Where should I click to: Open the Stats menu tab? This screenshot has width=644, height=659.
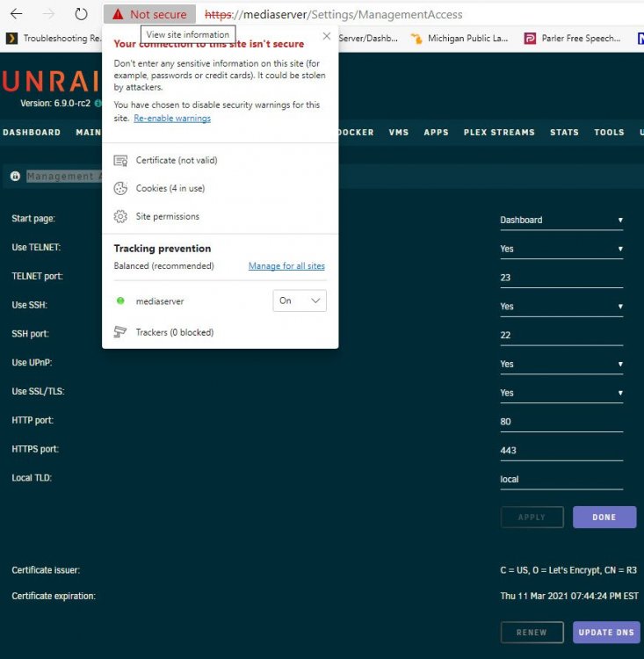coord(564,133)
